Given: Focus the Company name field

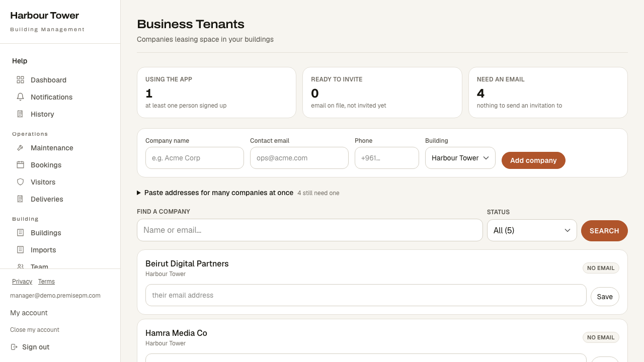Looking at the screenshot, I should pos(195,158).
